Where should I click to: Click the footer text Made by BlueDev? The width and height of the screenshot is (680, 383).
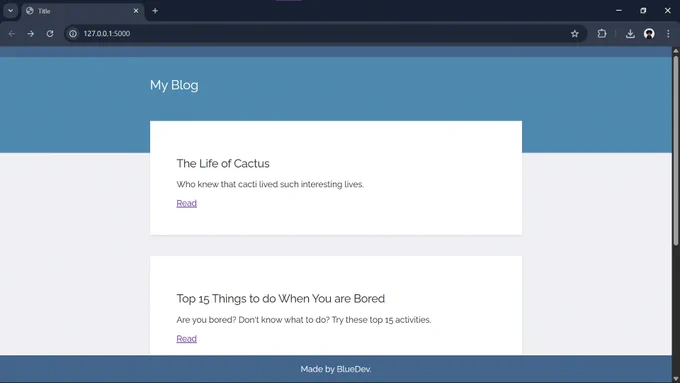click(x=336, y=369)
